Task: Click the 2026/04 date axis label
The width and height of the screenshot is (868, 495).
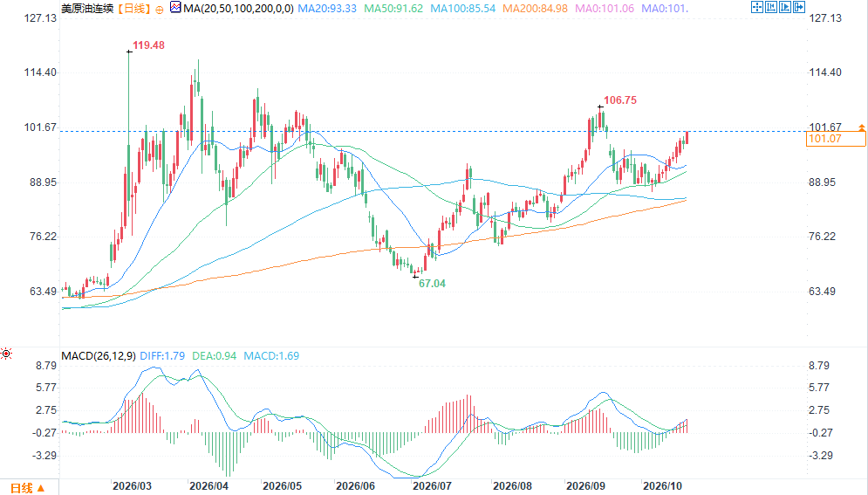Action: click(208, 486)
